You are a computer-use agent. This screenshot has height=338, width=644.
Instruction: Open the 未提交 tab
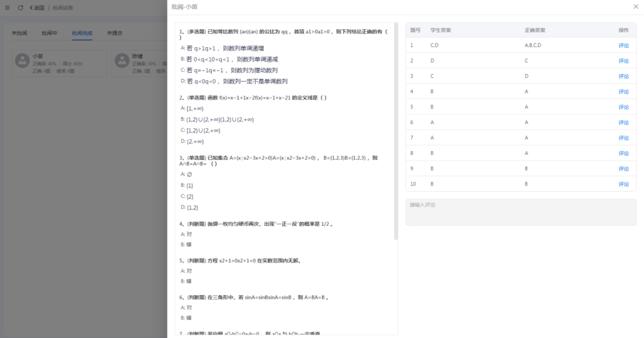point(114,33)
